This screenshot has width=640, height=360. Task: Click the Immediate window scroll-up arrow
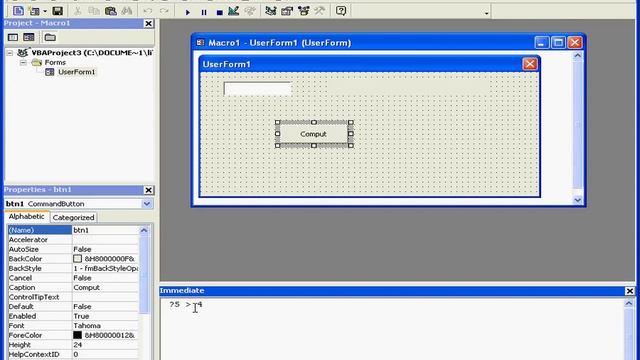[x=629, y=303]
